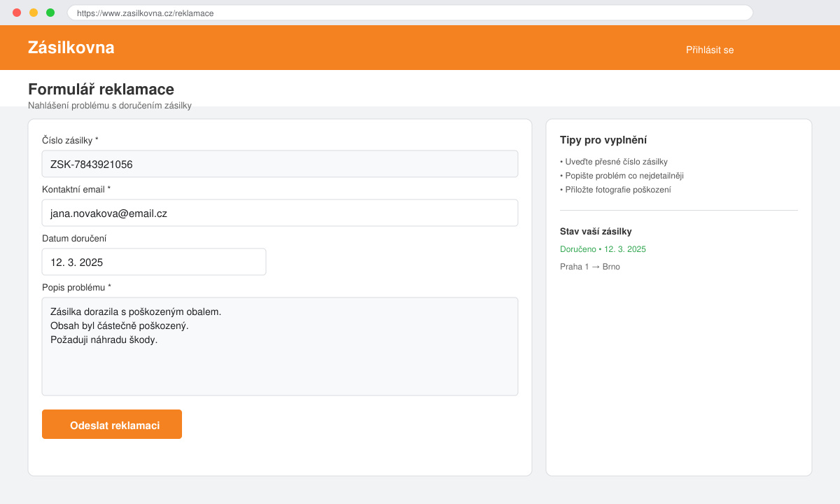840x504 pixels.
Task: Submit with Odeslat reklamaci button
Action: (112, 424)
